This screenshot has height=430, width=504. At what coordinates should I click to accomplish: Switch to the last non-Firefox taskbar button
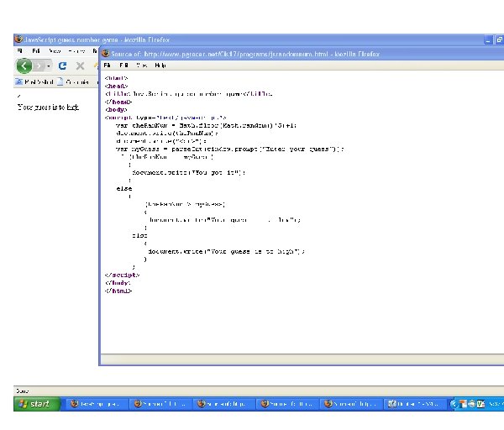pyautogui.click(x=415, y=404)
